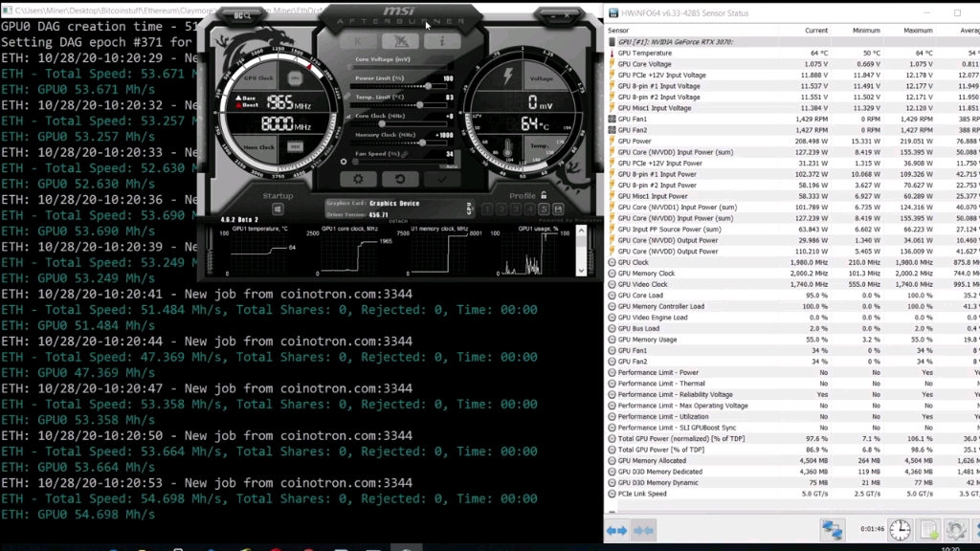Click monitoring graph scroll down arrow

pyautogui.click(x=581, y=271)
